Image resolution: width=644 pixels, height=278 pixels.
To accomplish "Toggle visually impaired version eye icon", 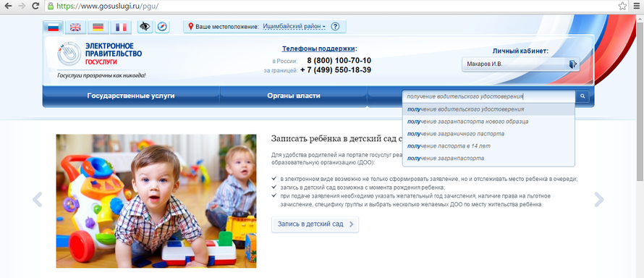I will (145, 27).
